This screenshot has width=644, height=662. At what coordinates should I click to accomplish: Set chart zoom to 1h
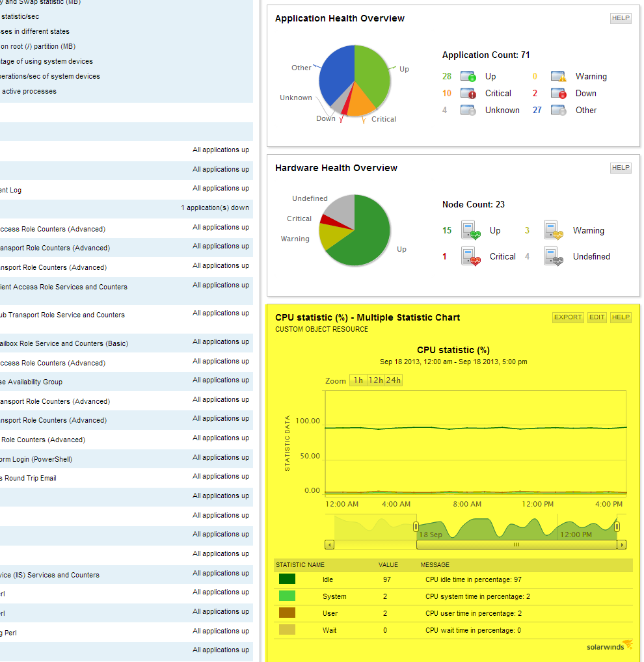[x=358, y=380]
